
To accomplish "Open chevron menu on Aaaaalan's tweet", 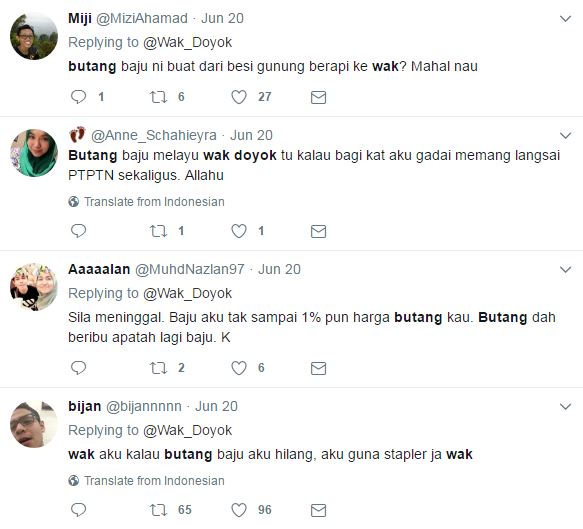I will [x=565, y=270].
